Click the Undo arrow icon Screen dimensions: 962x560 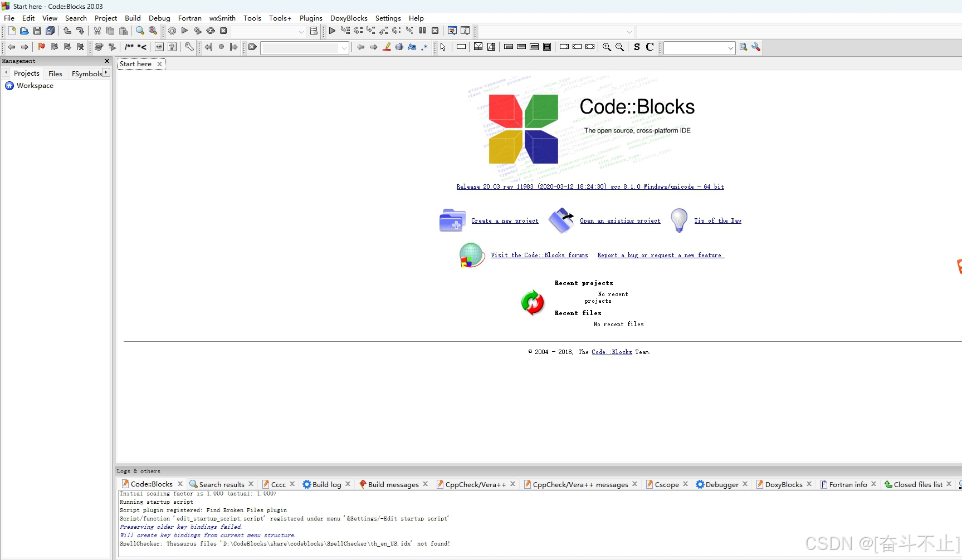coord(67,31)
